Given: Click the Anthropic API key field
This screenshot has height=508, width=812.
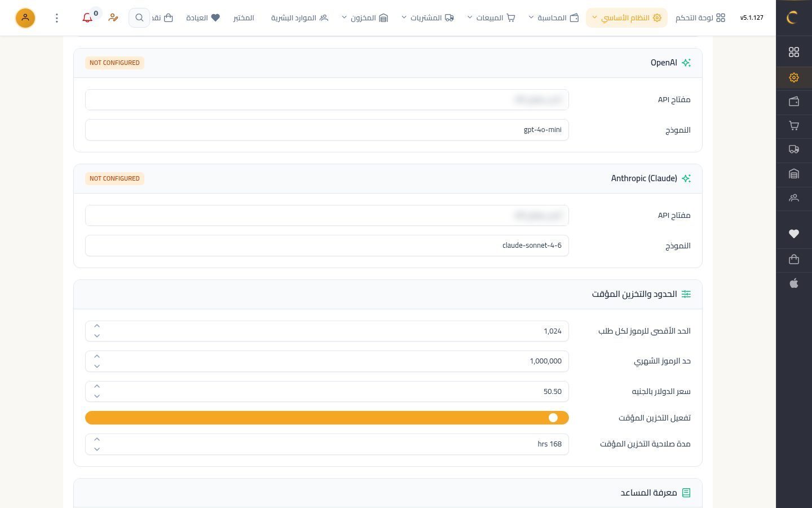Looking at the screenshot, I should [x=327, y=216].
